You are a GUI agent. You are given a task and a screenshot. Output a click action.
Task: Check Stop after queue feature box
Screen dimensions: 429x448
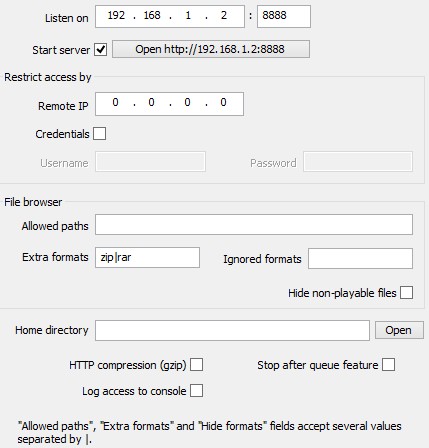tap(389, 365)
